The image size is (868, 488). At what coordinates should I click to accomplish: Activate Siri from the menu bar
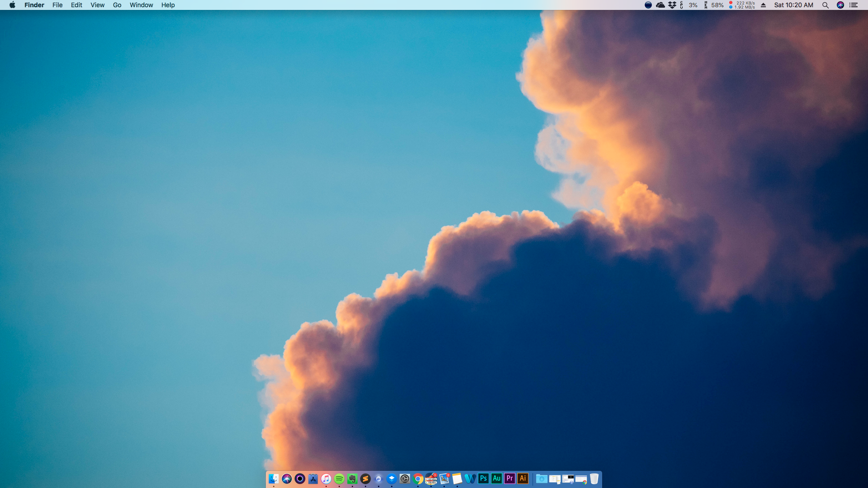840,5
